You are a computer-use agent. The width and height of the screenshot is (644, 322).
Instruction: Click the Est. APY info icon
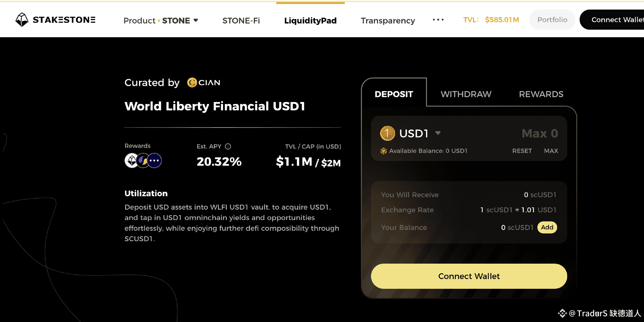228,147
